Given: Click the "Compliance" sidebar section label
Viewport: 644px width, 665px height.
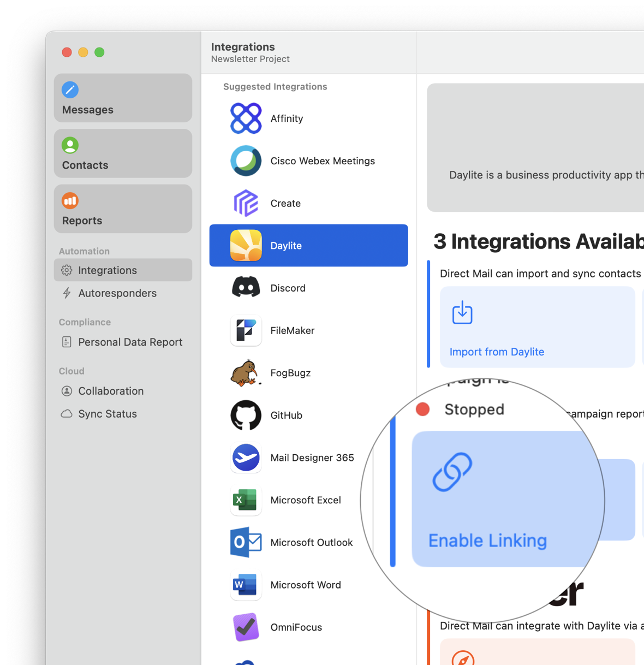Looking at the screenshot, I should point(85,322).
